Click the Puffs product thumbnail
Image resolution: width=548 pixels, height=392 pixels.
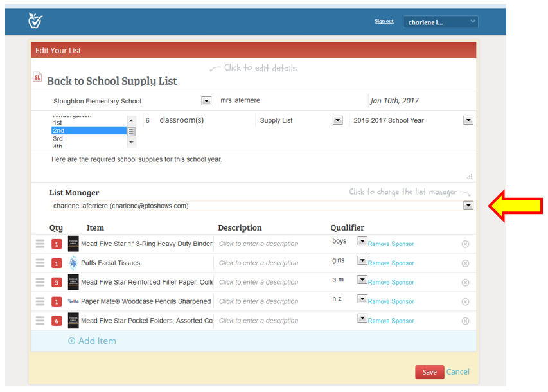[73, 263]
